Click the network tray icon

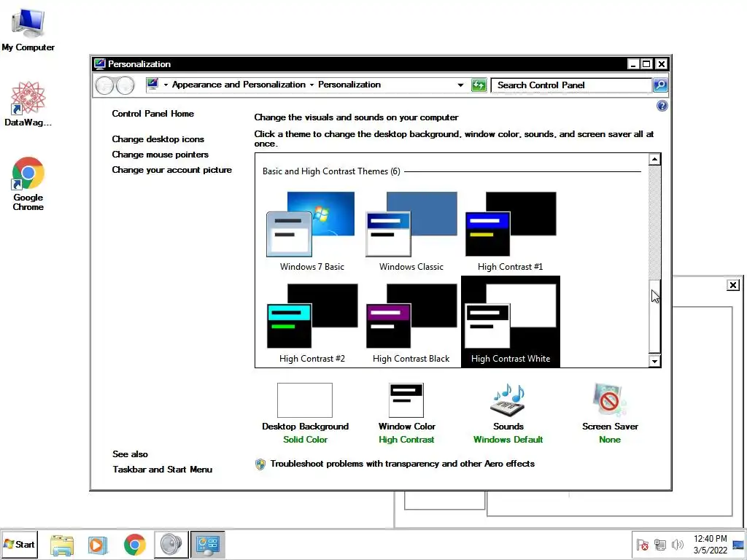[x=659, y=545]
